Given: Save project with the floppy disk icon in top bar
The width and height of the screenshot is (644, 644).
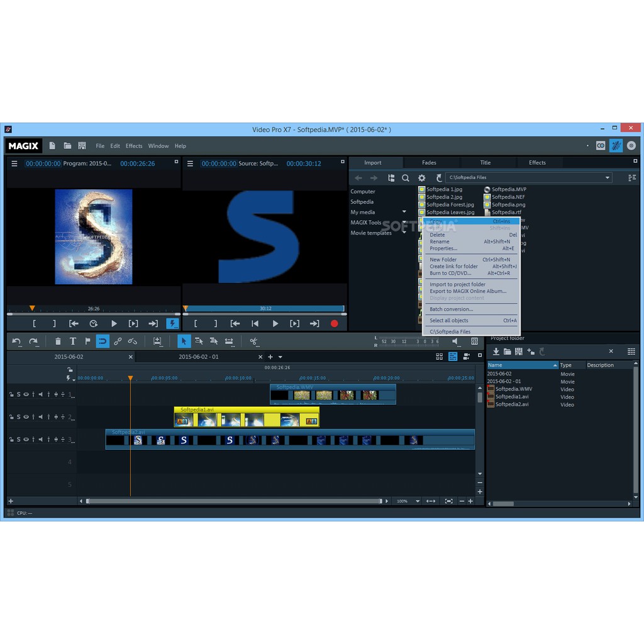Looking at the screenshot, I should (82, 146).
